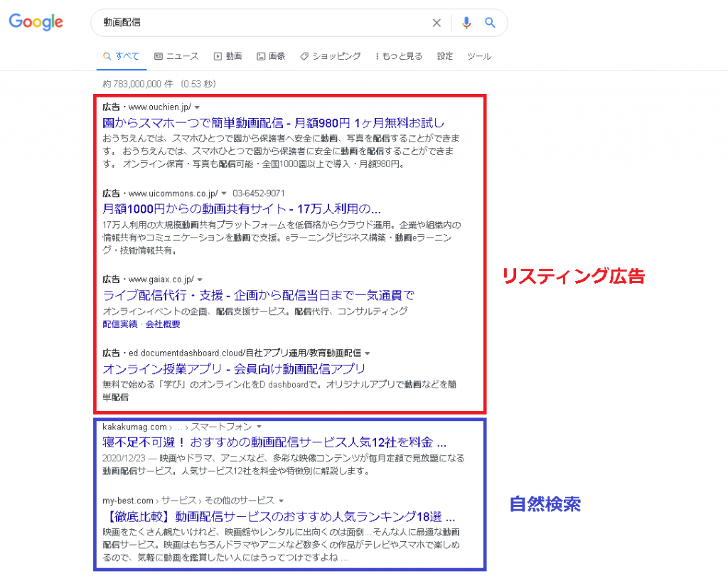Click the www.uicommons.co.jp/ ad URL
The width and height of the screenshot is (728, 576).
coord(173,193)
